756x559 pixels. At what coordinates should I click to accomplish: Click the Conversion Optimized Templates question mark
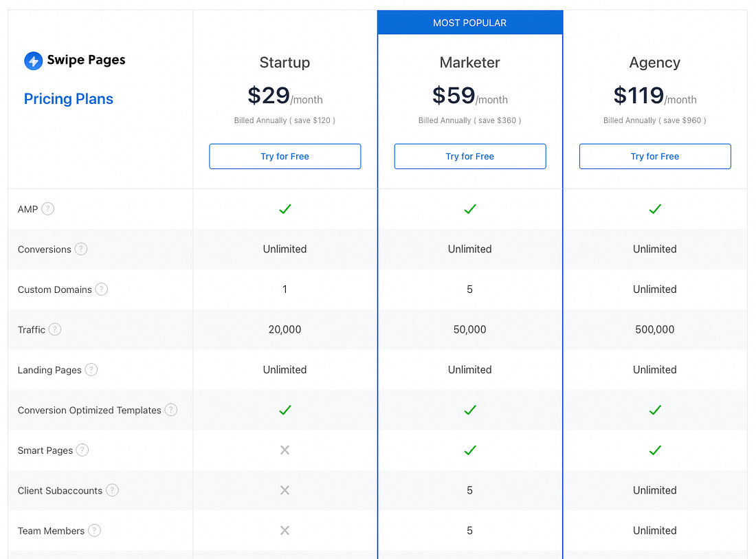(170, 410)
